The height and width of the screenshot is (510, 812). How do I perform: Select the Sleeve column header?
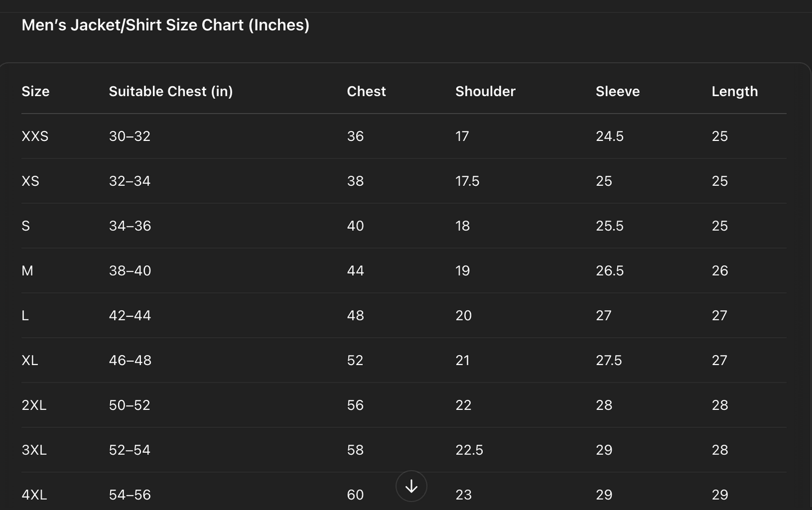click(618, 92)
